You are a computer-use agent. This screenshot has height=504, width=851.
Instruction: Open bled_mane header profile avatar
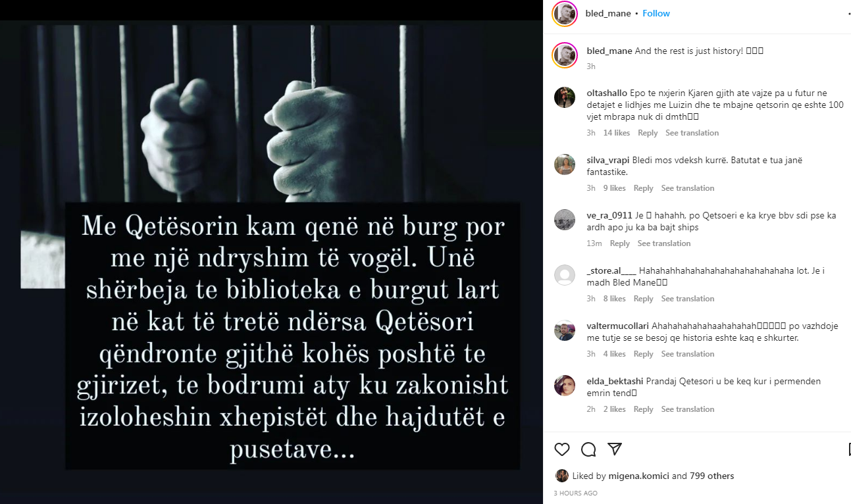pyautogui.click(x=565, y=14)
